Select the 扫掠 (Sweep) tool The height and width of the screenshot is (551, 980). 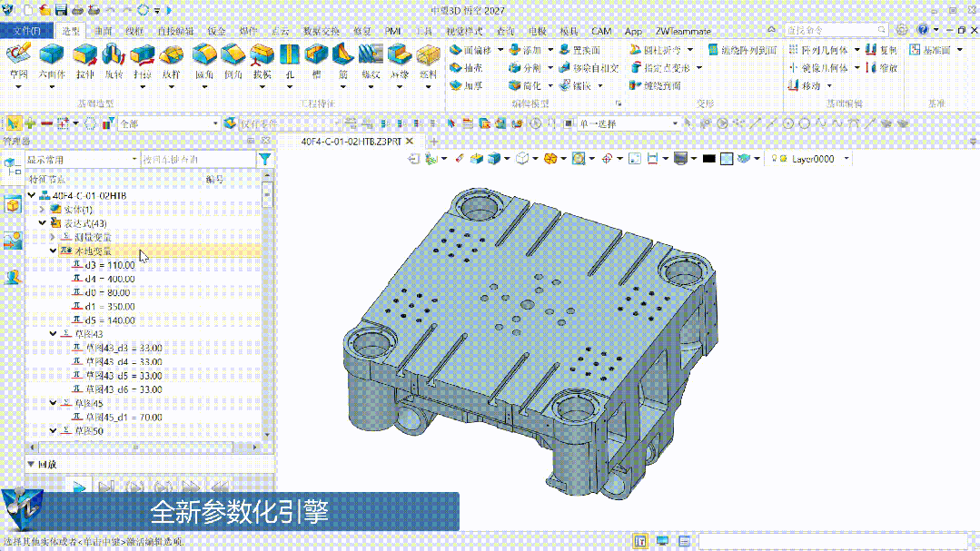tap(143, 61)
